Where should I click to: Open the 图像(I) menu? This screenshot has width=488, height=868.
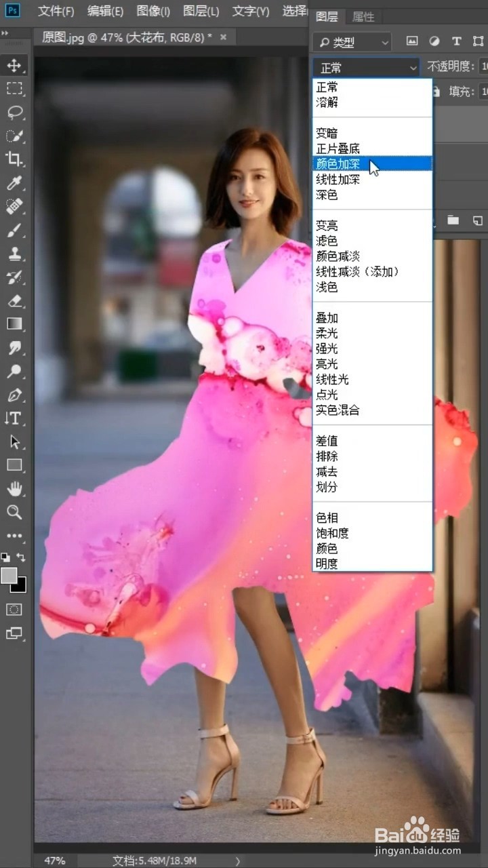click(x=153, y=11)
